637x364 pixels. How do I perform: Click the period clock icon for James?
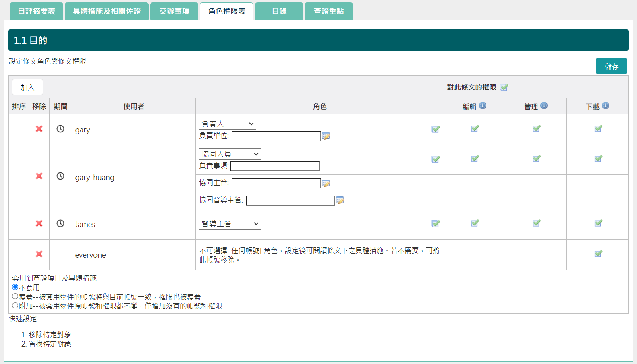pyautogui.click(x=60, y=223)
